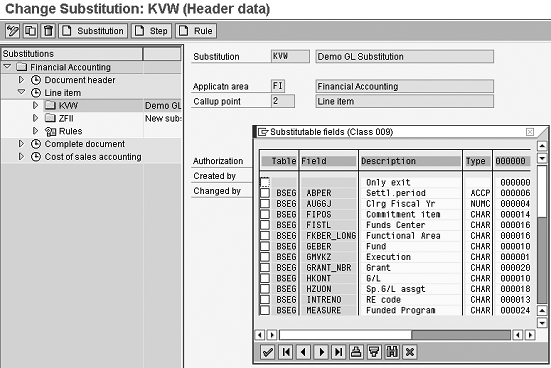The image size is (551, 368).
Task: Check the FKBER_LONG field checkbox
Action: [x=265, y=235]
